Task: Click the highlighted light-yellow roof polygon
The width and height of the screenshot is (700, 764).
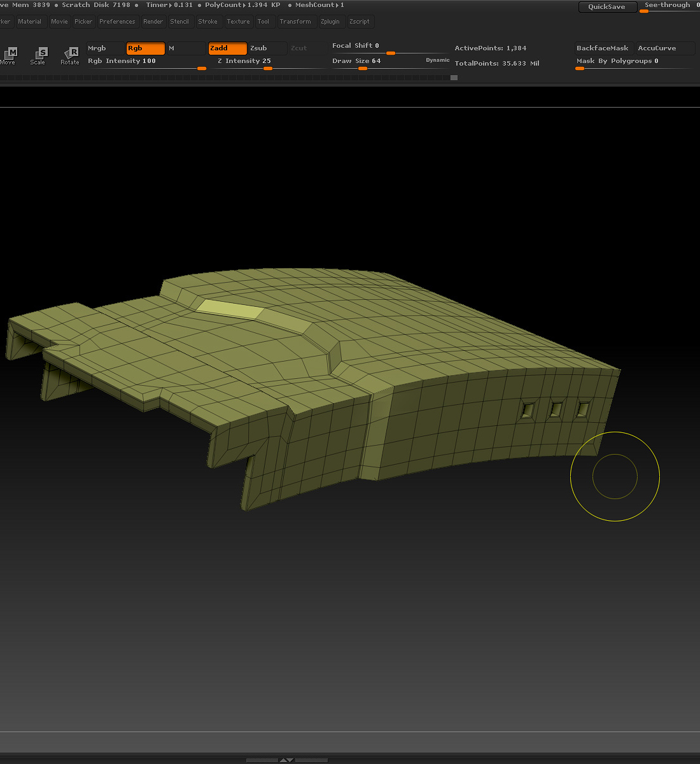Action: tap(230, 309)
